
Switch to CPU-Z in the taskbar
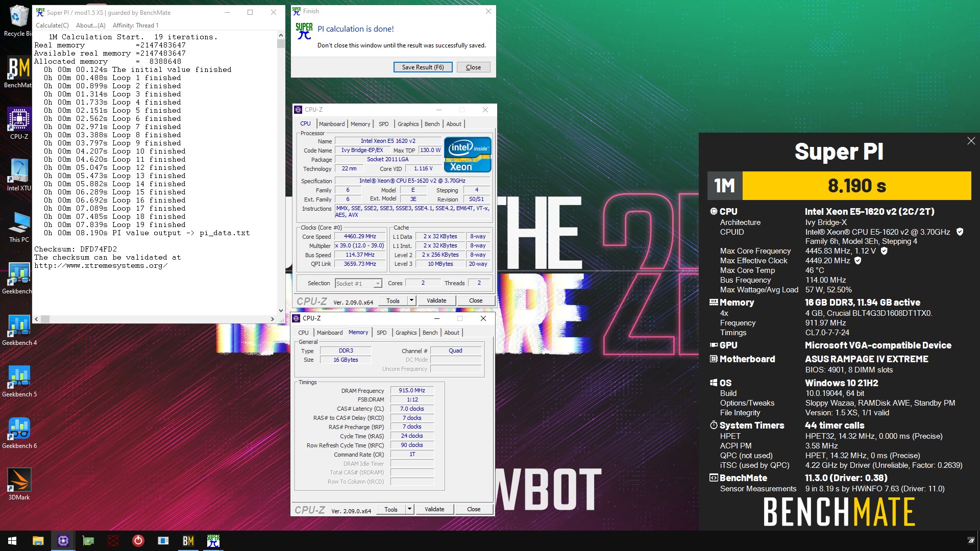pyautogui.click(x=63, y=541)
